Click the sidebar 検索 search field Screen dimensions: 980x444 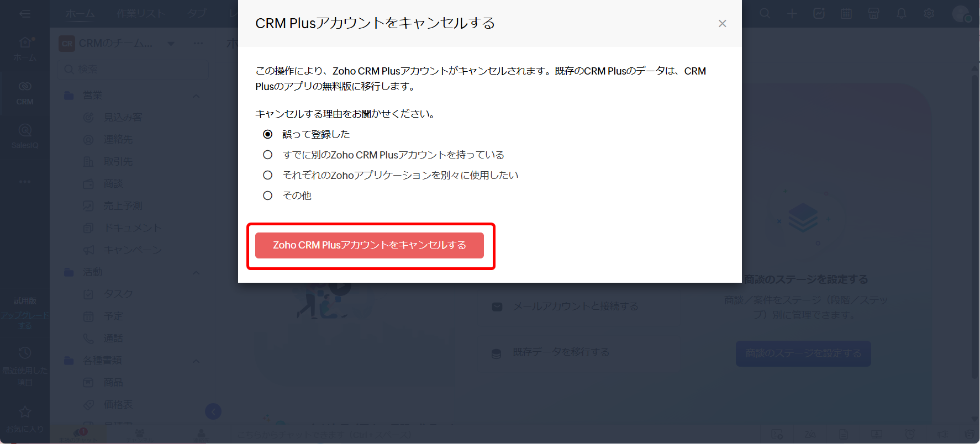pyautogui.click(x=133, y=69)
